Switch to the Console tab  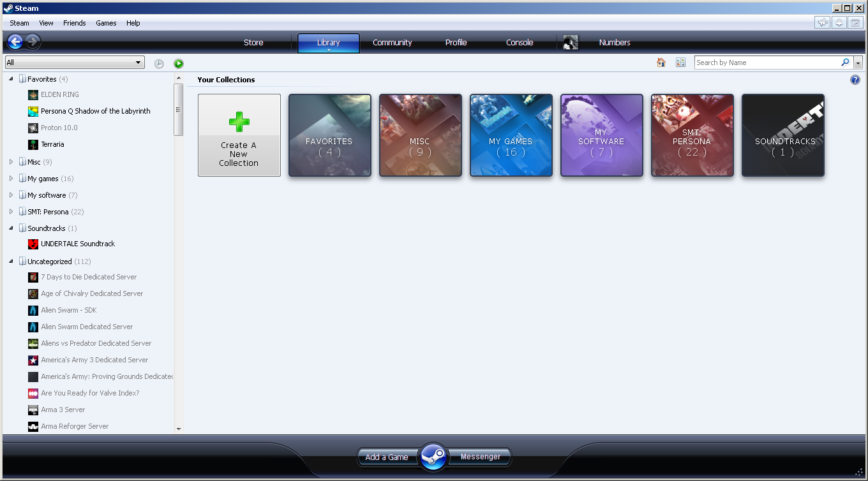(x=520, y=43)
